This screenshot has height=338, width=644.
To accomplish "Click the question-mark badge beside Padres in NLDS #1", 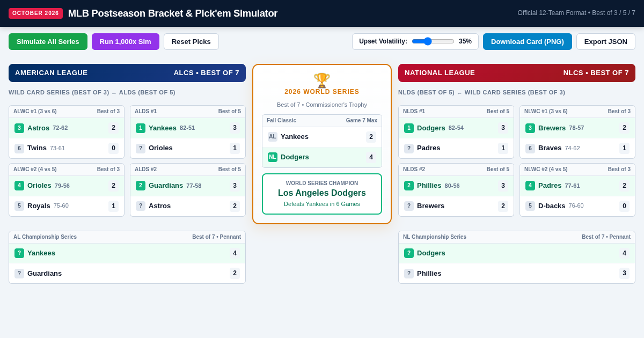I will [x=409, y=148].
